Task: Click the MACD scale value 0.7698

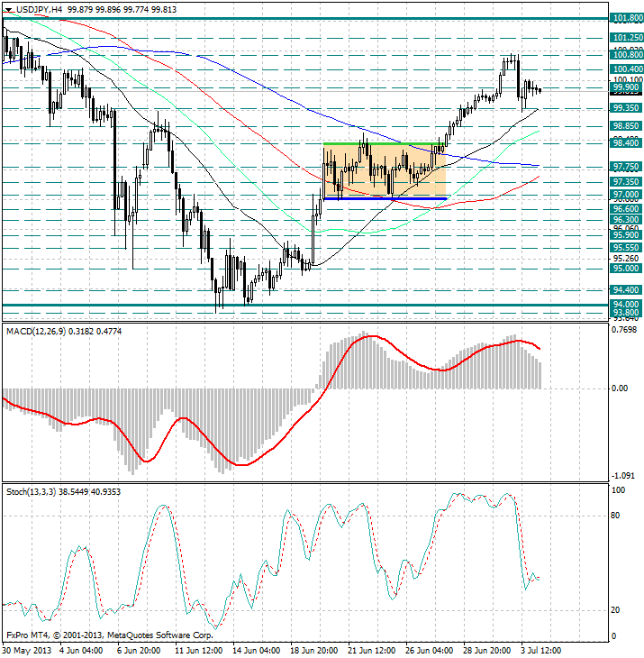Action: (x=624, y=330)
